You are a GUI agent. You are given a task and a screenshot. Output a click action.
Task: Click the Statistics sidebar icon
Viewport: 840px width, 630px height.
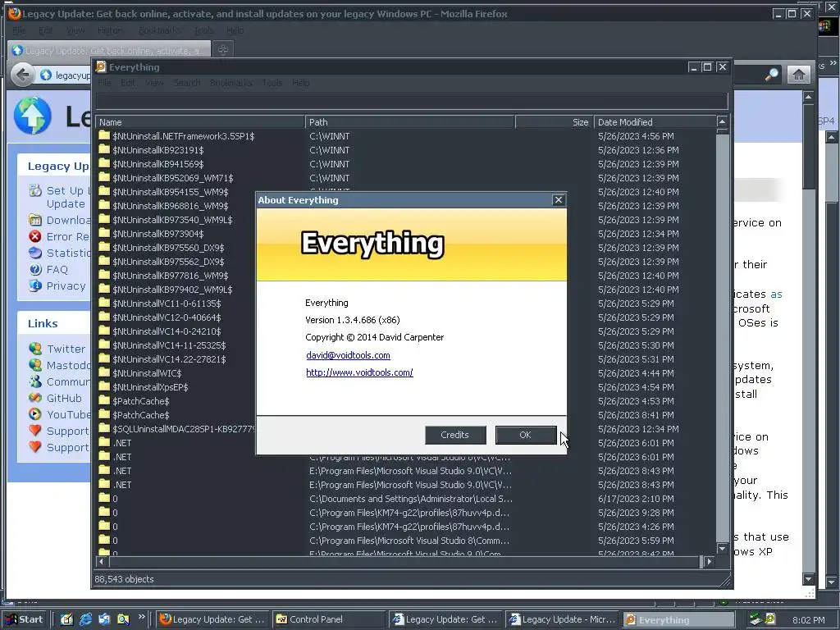pyautogui.click(x=35, y=253)
